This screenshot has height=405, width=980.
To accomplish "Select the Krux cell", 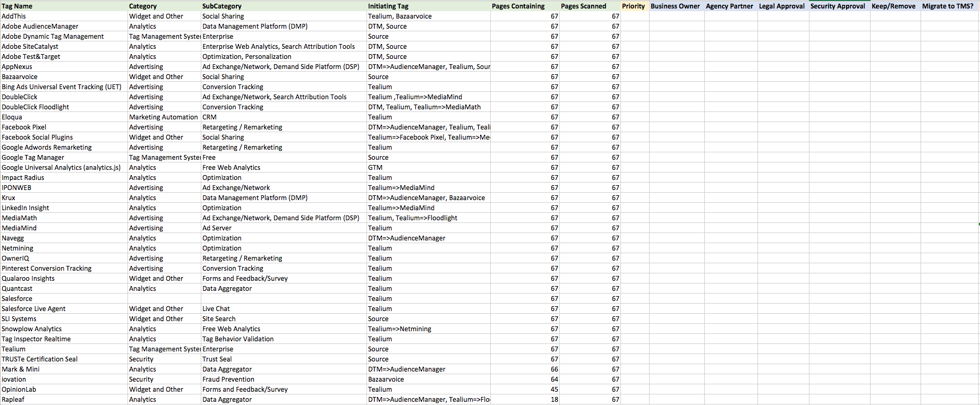I will pos(64,197).
